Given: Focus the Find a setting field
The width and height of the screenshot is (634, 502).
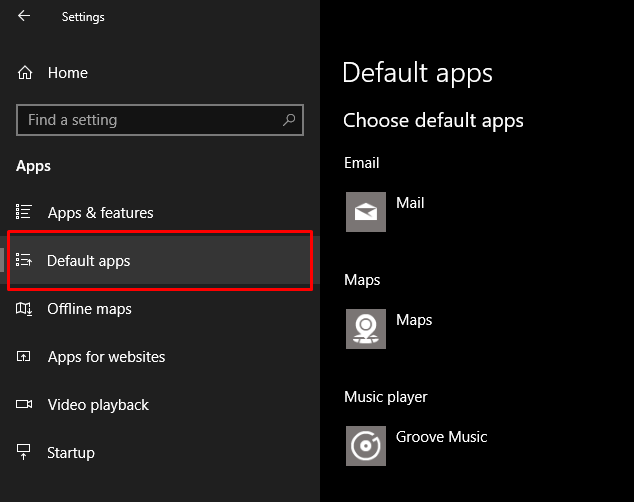Looking at the screenshot, I should [150, 120].
